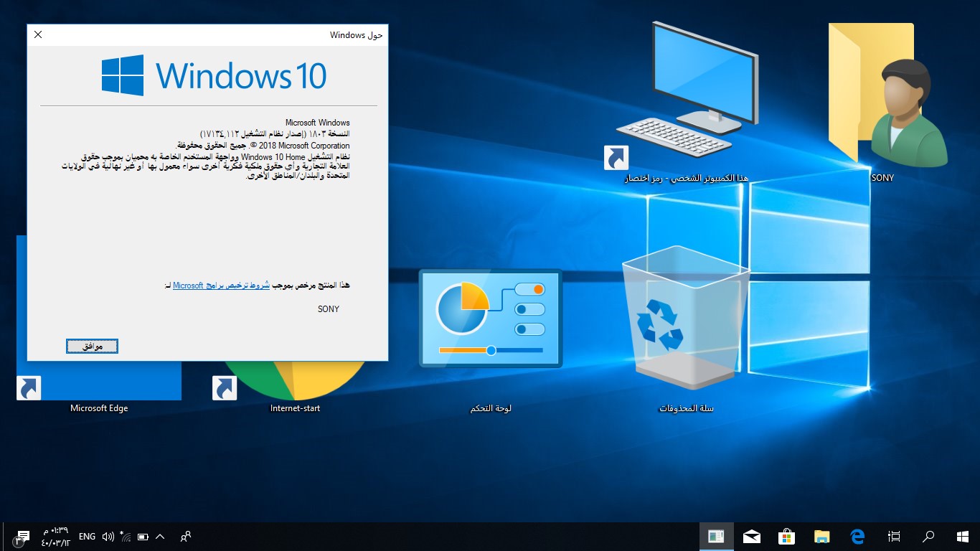Open the volume control tray icon
Viewport: 980px width, 551px height.
click(x=108, y=537)
